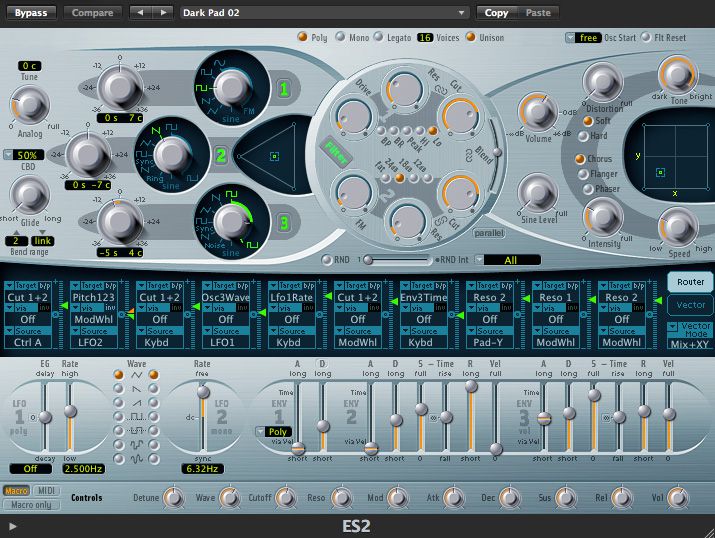Viewport: 715px width, 538px height.
Task: Open the RND Int All dropdown
Action: (508, 260)
